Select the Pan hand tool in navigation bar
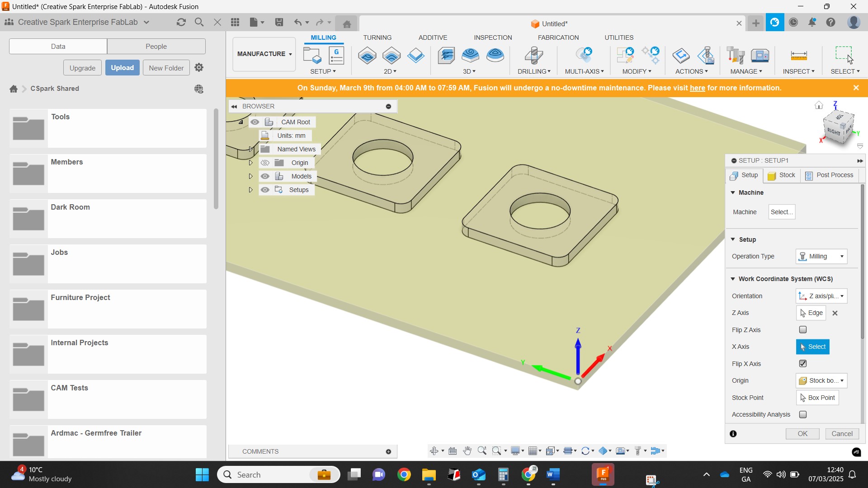Screen dimensions: 868x488 tap(467, 451)
